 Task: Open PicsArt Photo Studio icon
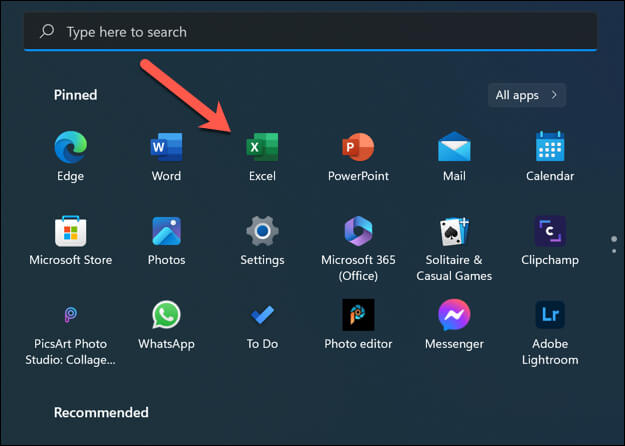[71, 315]
